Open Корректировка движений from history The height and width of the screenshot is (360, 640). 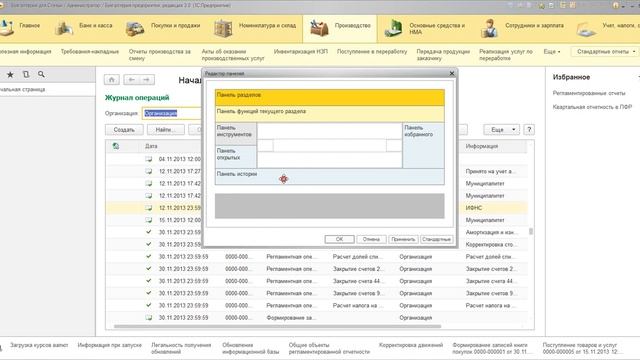coord(411,345)
